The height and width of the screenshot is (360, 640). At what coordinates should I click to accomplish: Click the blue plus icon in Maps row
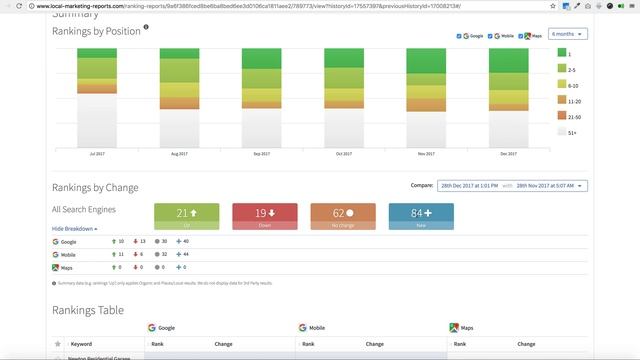point(178,267)
